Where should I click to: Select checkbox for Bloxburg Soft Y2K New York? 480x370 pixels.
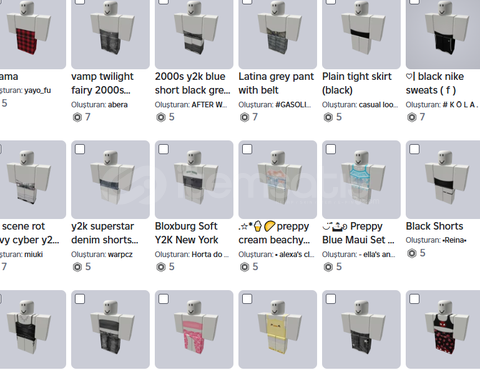pos(164,149)
